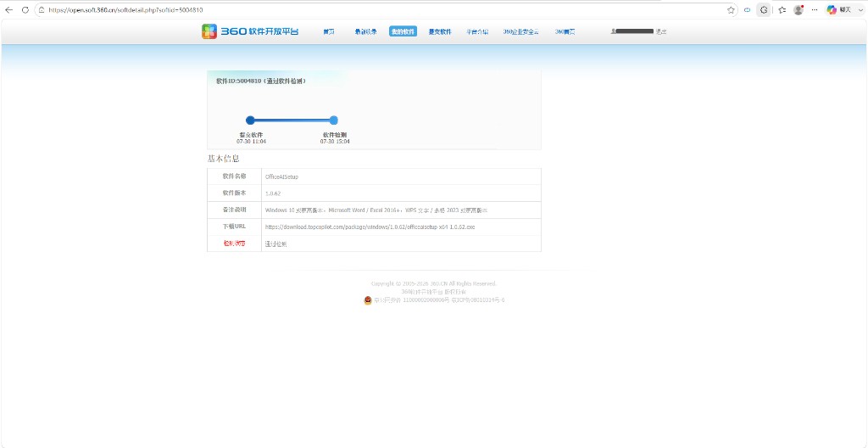Open the browser settings ellipsis menu

(815, 10)
